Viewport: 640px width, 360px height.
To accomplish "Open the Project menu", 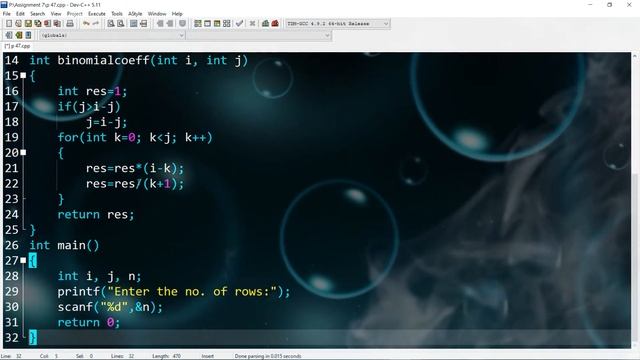I will coord(75,13).
